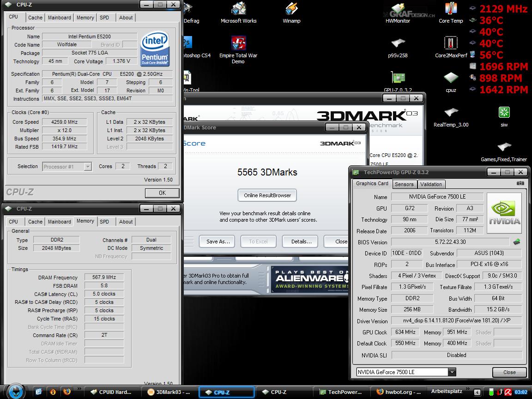Click the 5565 3DMarks score text
The image size is (532, 399).
tap(267, 172)
